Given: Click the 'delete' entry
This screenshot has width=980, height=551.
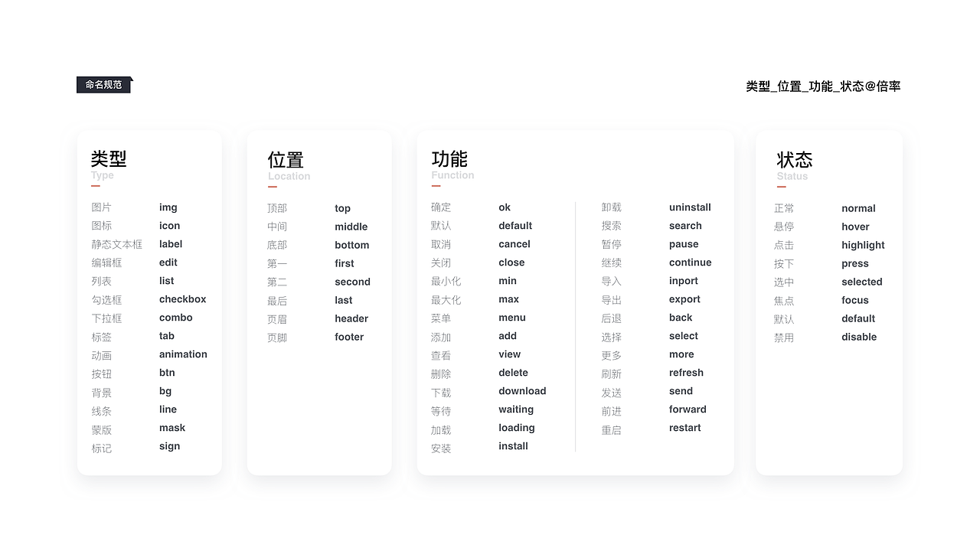Looking at the screenshot, I should point(513,373).
